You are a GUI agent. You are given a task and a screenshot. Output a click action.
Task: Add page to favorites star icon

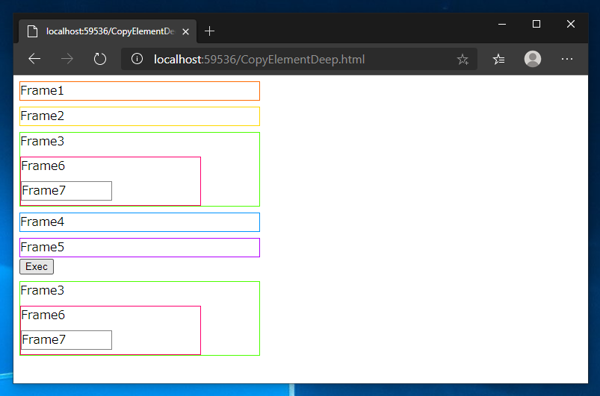click(463, 59)
